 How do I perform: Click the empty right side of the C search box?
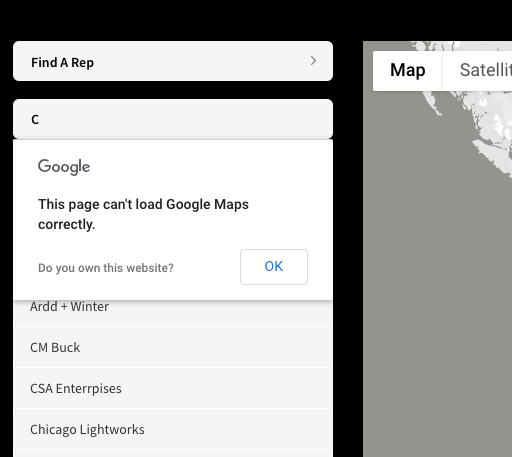pos(233,119)
